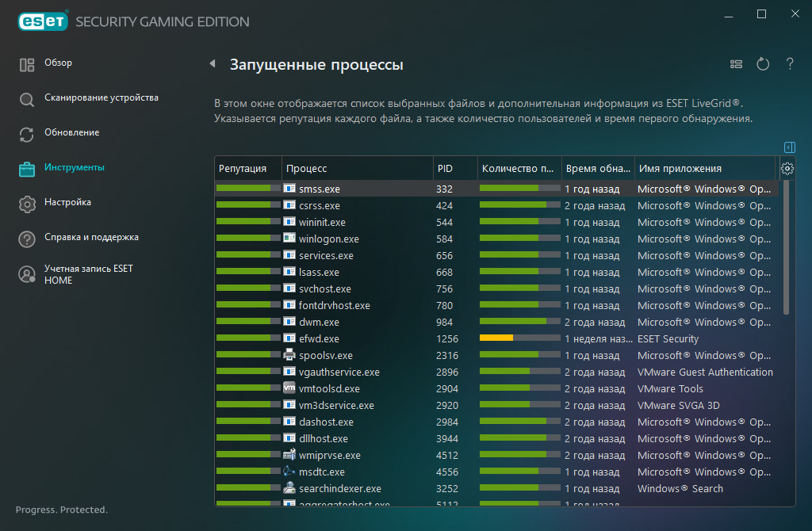This screenshot has height=531, width=812.
Task: Open Справка и поддержка section
Action: pos(91,237)
